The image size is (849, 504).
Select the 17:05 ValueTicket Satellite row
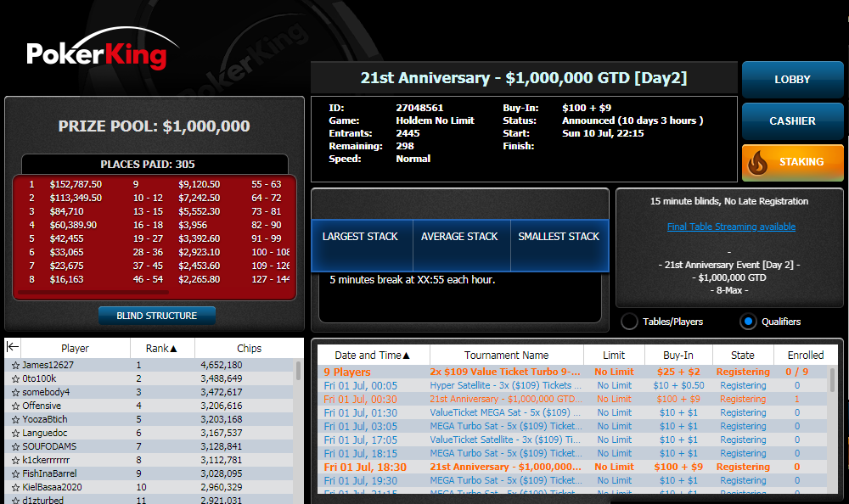574,440
